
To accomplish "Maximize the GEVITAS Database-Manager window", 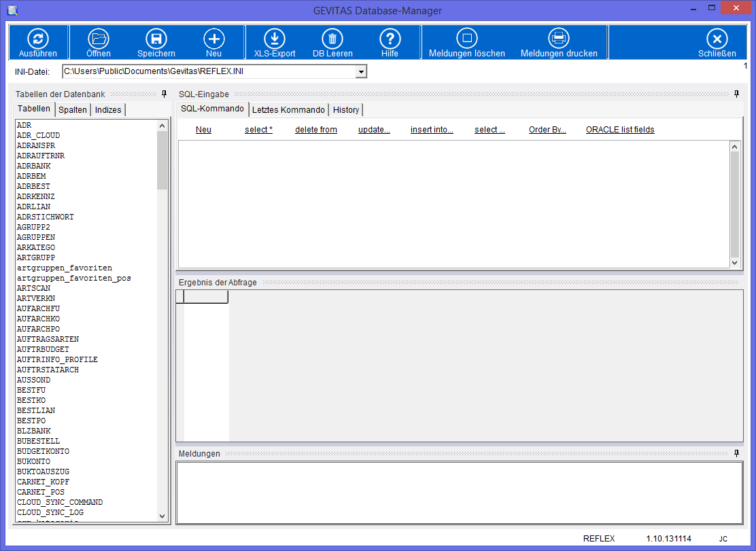I will [x=712, y=7].
